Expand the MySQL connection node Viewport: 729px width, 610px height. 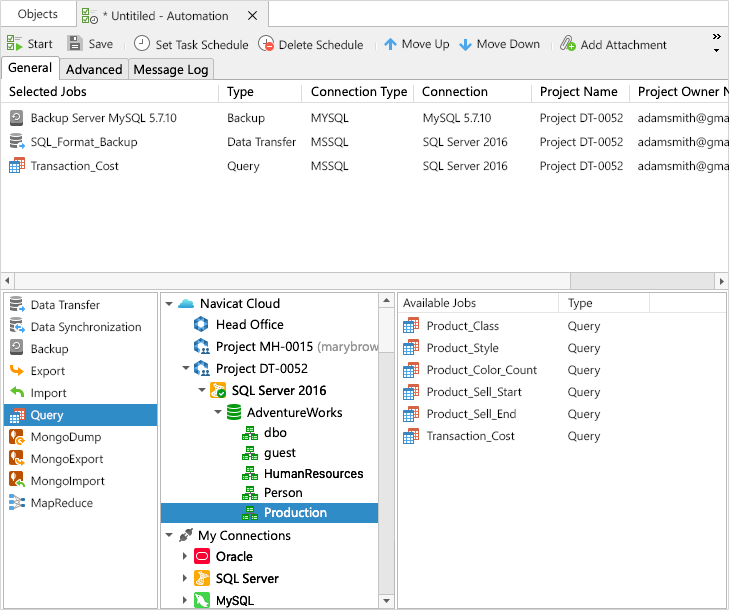click(185, 600)
